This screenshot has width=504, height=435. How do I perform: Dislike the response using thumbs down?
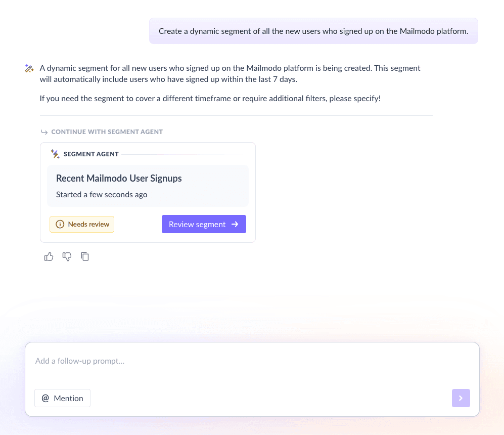pyautogui.click(x=67, y=256)
